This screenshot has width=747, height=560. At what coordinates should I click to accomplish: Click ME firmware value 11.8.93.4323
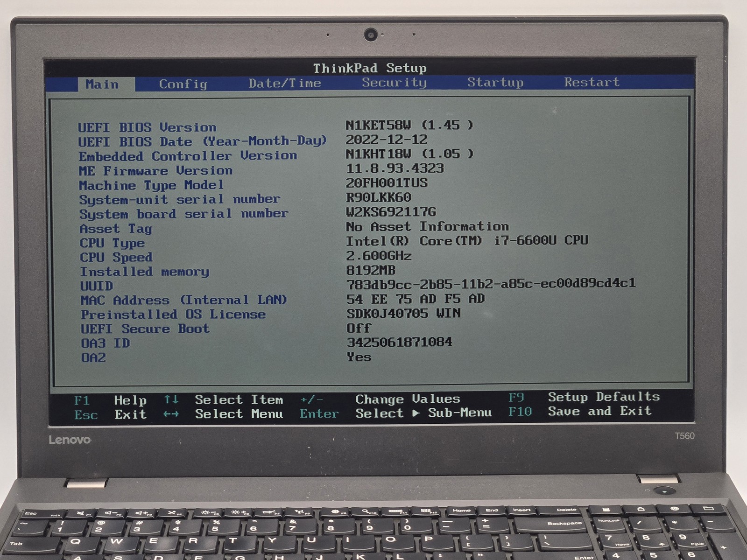pos(395,168)
